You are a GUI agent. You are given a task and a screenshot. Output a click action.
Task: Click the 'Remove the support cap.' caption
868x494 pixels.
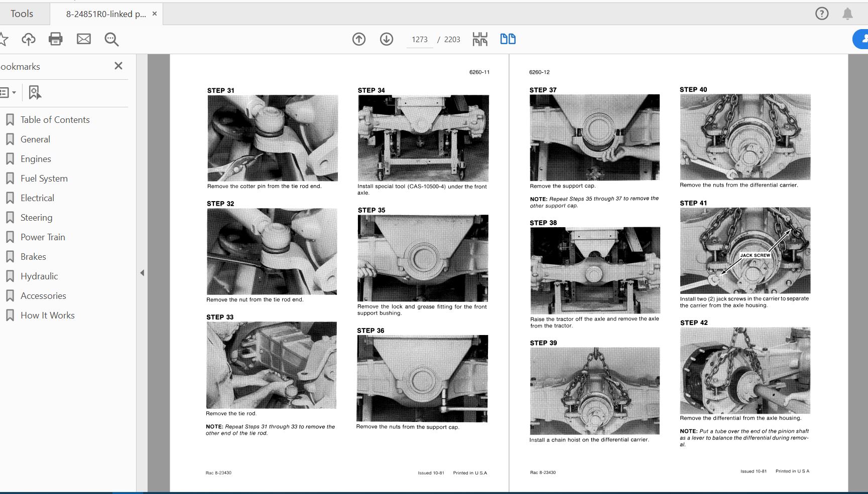point(563,186)
